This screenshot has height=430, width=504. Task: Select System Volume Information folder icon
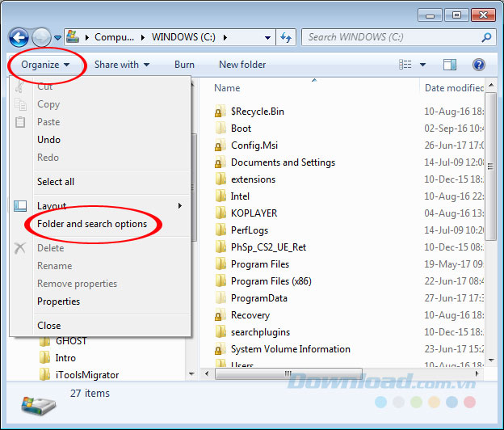(x=220, y=349)
